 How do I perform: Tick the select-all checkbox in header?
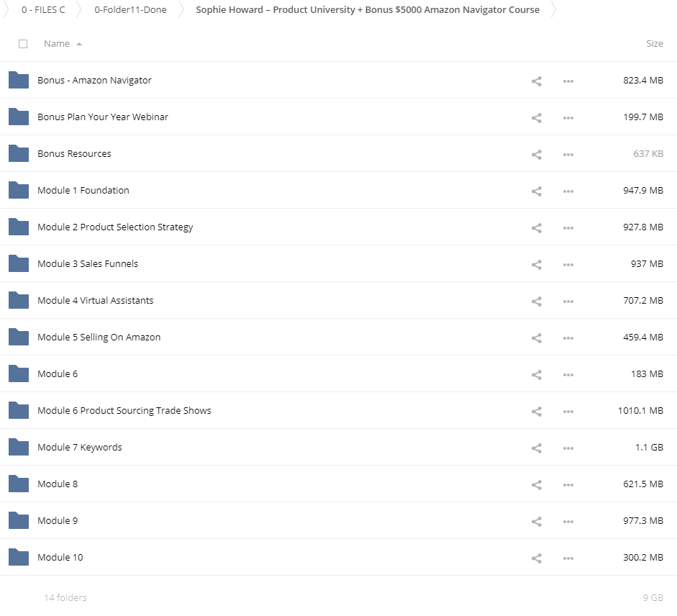23,44
